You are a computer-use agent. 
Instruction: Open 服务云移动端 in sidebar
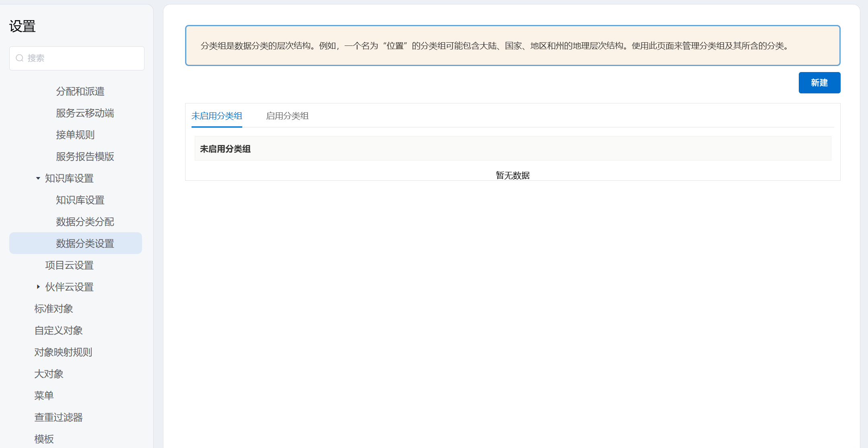tap(85, 113)
